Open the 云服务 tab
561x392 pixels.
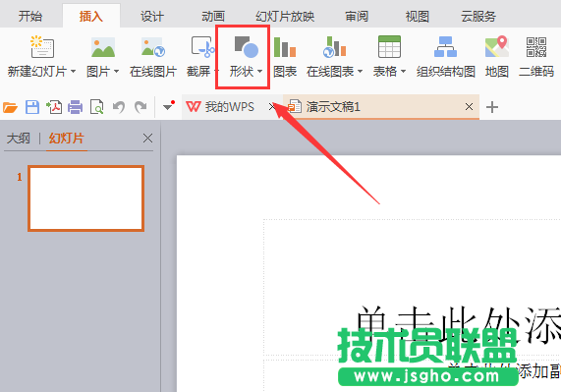pos(478,17)
